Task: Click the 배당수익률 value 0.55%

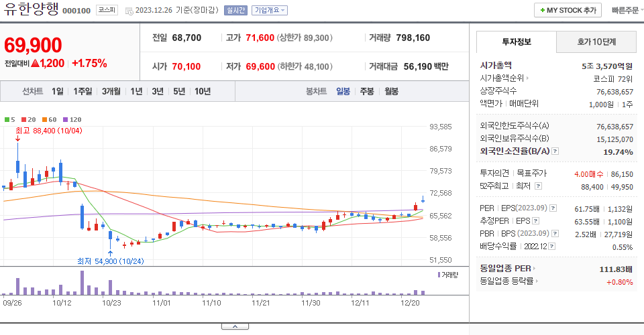Action: point(623,247)
